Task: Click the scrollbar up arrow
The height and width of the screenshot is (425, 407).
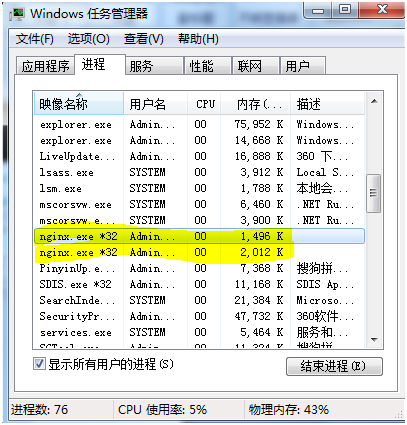Action: point(374,101)
